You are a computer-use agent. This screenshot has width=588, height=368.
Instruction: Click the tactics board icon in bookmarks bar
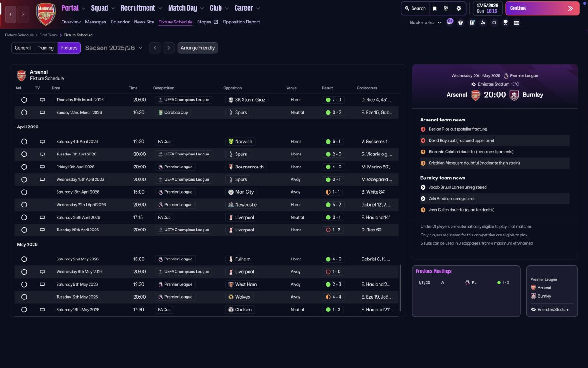(472, 23)
